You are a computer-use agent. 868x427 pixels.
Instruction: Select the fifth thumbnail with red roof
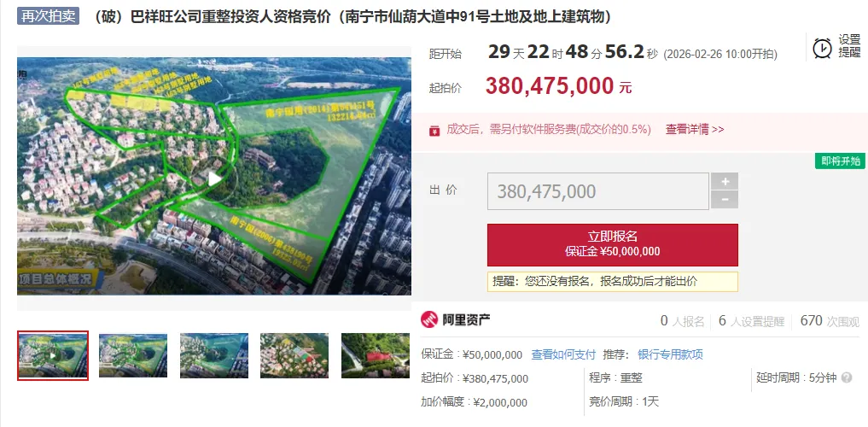[376, 355]
